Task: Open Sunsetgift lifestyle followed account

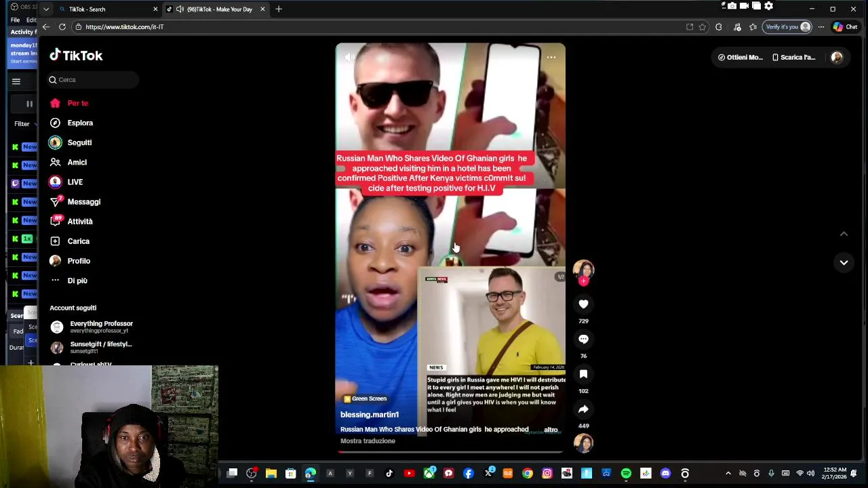Action: click(x=92, y=347)
